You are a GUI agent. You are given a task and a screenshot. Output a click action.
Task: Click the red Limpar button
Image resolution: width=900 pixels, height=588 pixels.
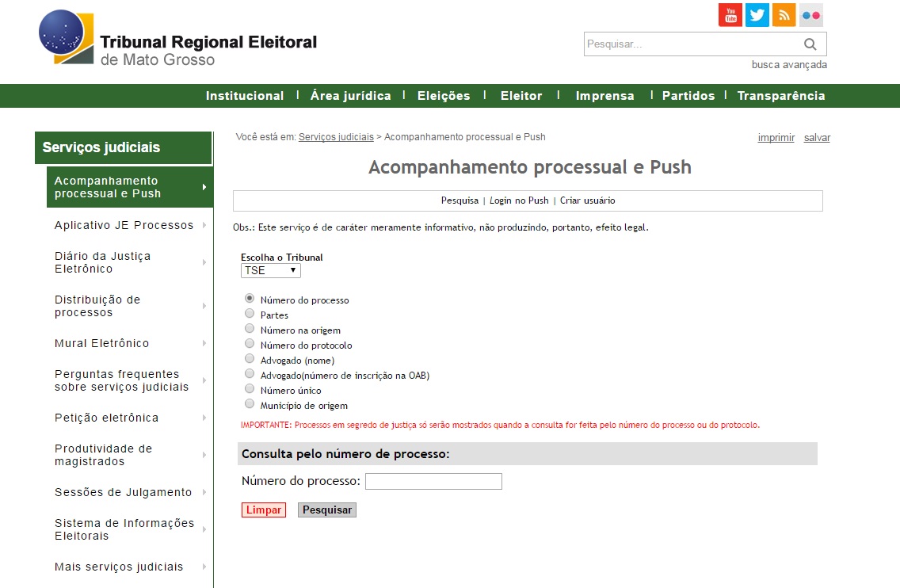tap(264, 510)
